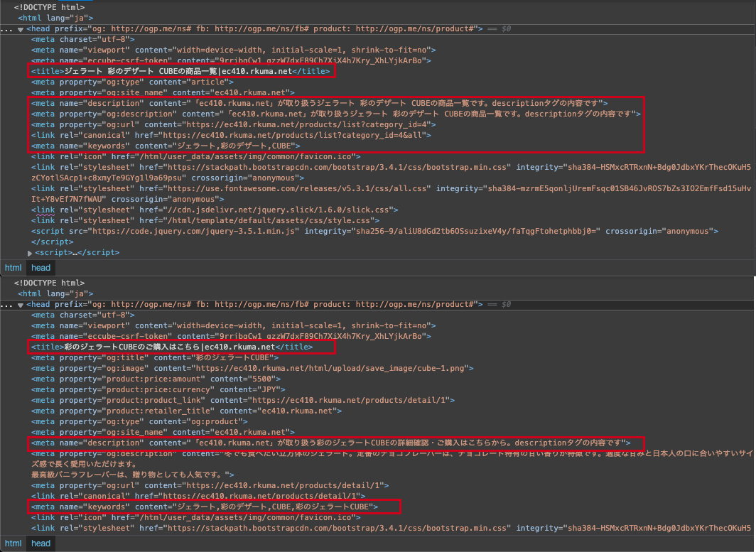The image size is (756, 552).
Task: Select the meta charset utf-8 line in upper panel
Action: tap(83, 40)
